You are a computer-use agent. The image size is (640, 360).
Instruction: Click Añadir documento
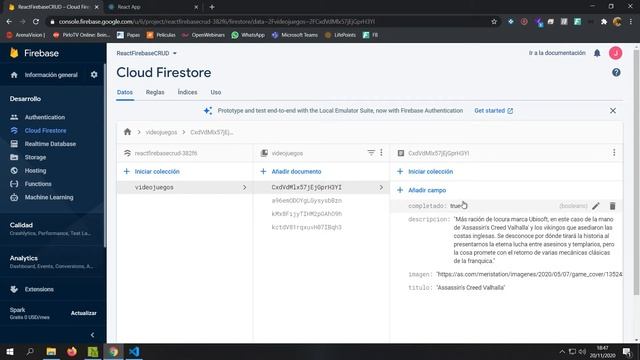[296, 171]
